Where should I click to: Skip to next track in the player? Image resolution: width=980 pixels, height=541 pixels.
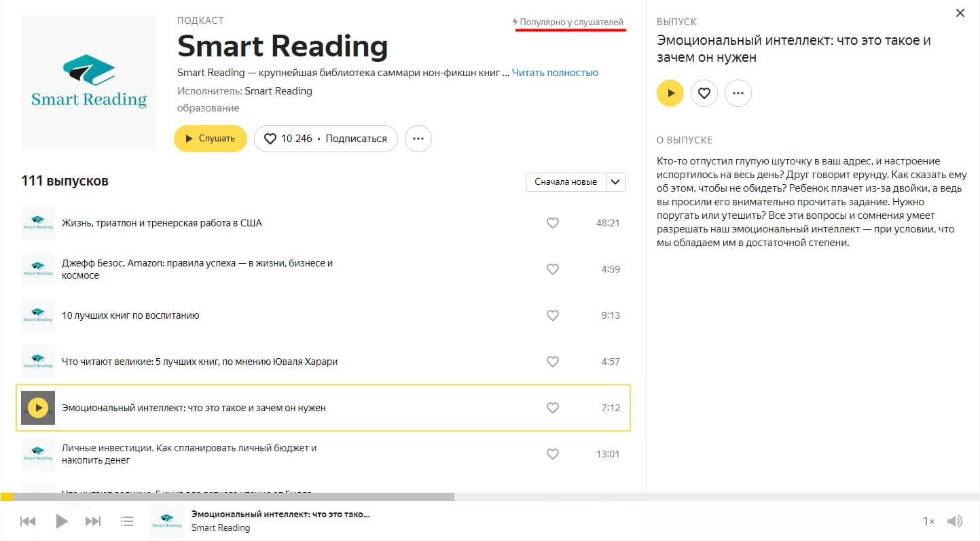[93, 521]
